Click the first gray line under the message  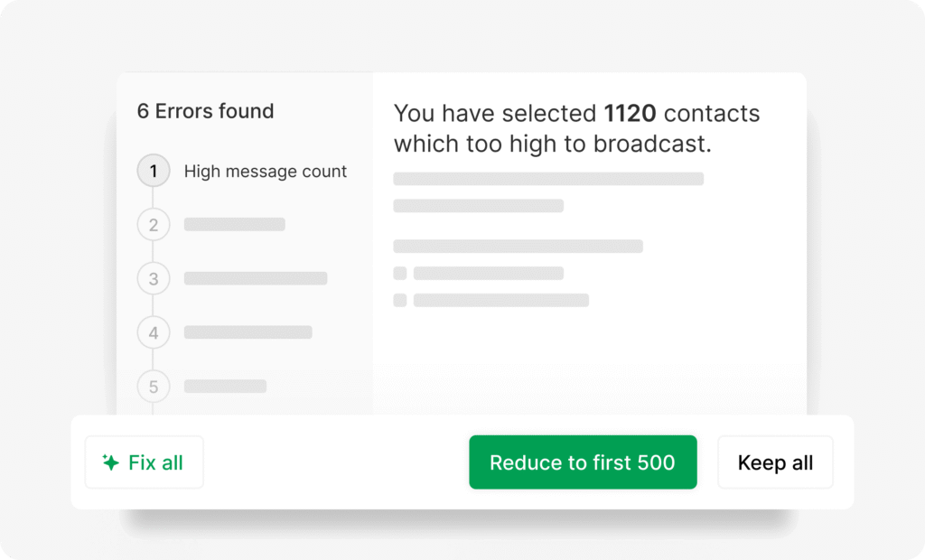pyautogui.click(x=548, y=179)
